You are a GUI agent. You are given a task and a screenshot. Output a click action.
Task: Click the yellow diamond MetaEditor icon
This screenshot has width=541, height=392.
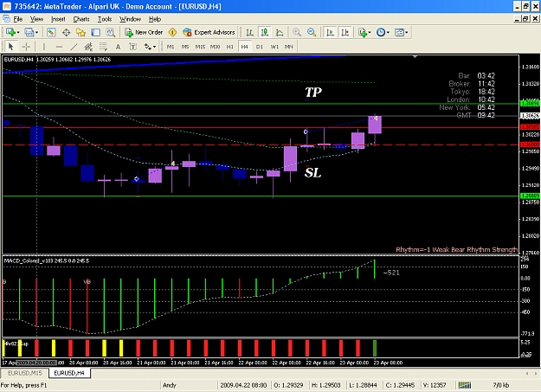click(x=172, y=32)
